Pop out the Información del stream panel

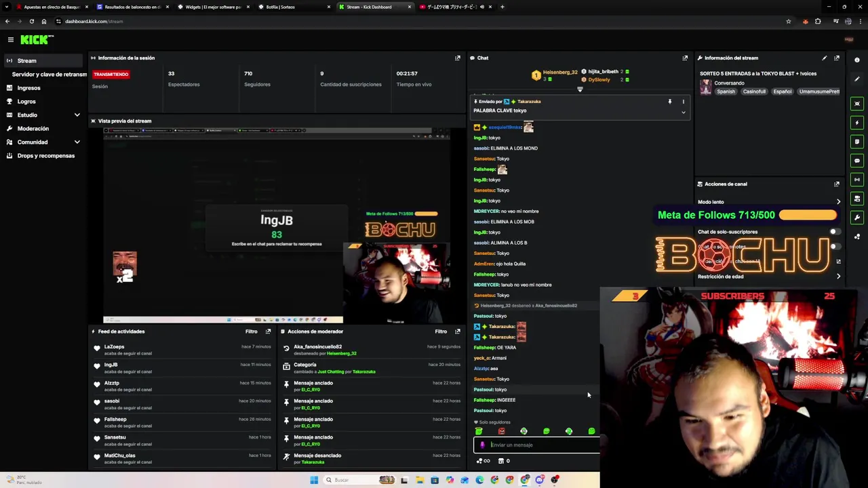(837, 58)
